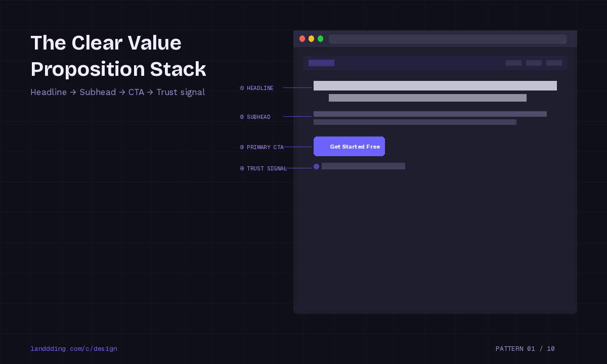Click the first nav link placeholder
The image size is (607, 364).
[x=513, y=63]
